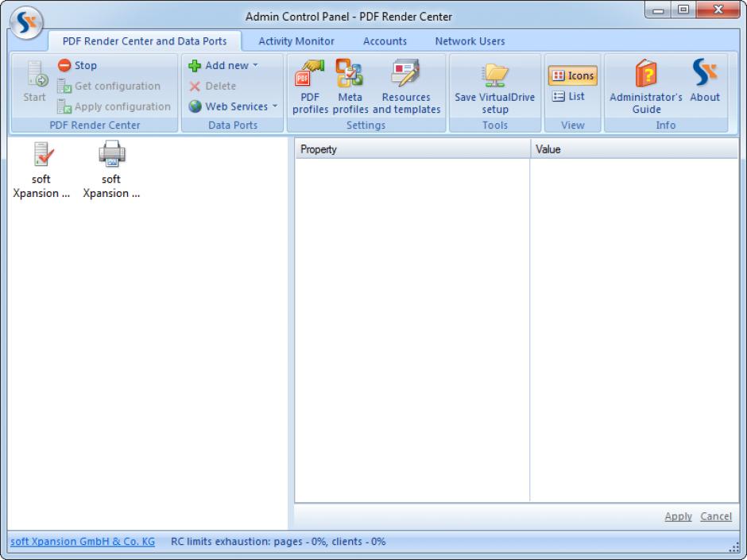Go to the Network Users tab
Image resolution: width=747 pixels, height=560 pixels.
[470, 41]
